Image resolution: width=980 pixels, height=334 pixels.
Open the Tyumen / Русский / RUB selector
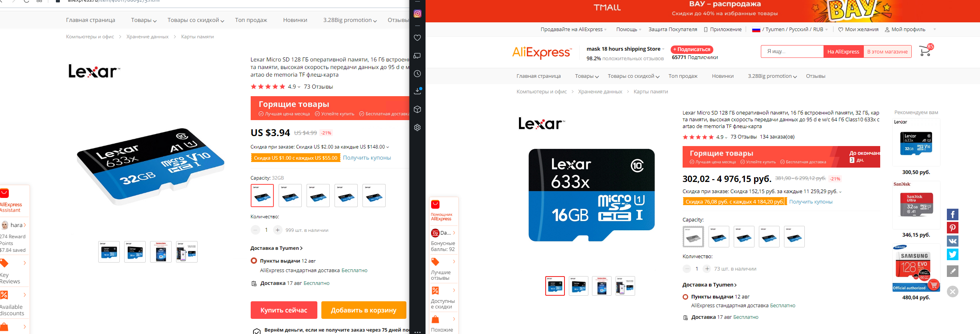790,30
